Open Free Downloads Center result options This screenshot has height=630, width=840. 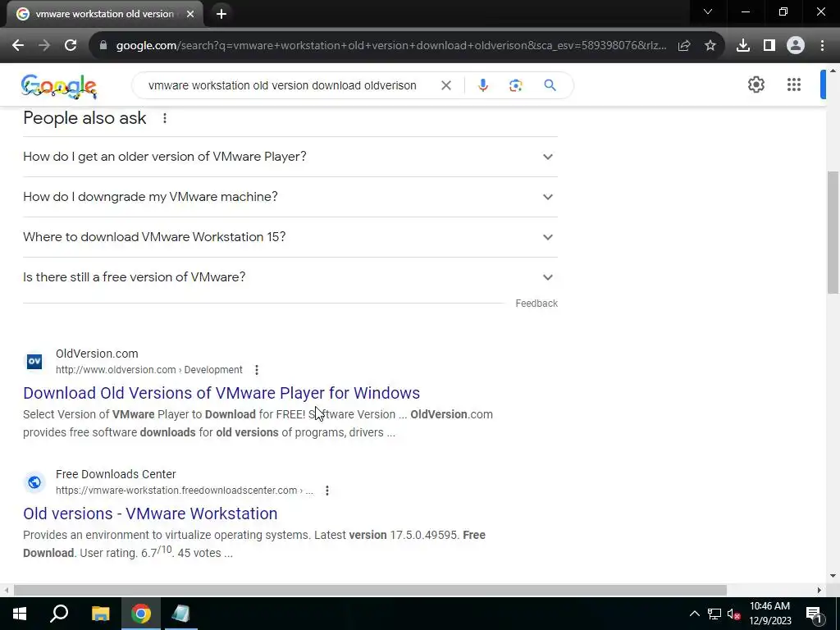(327, 491)
